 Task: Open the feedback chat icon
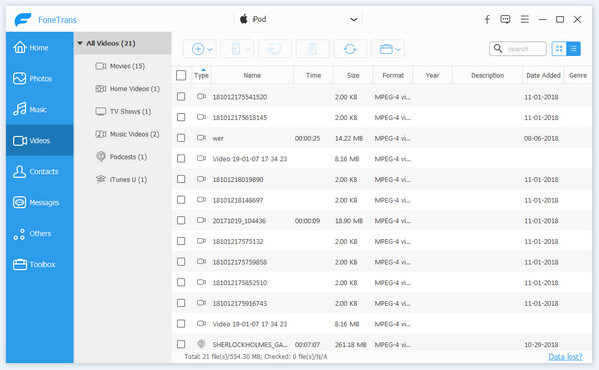coord(505,19)
